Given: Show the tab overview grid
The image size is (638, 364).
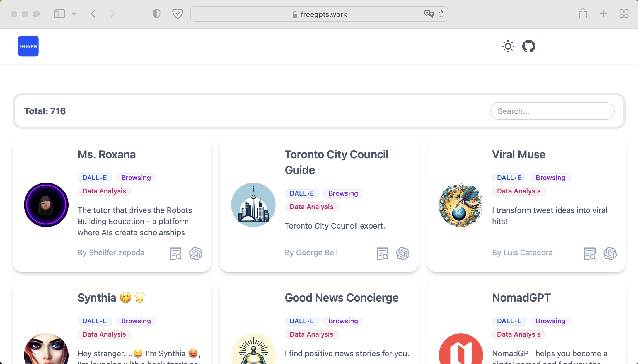Looking at the screenshot, I should [624, 14].
